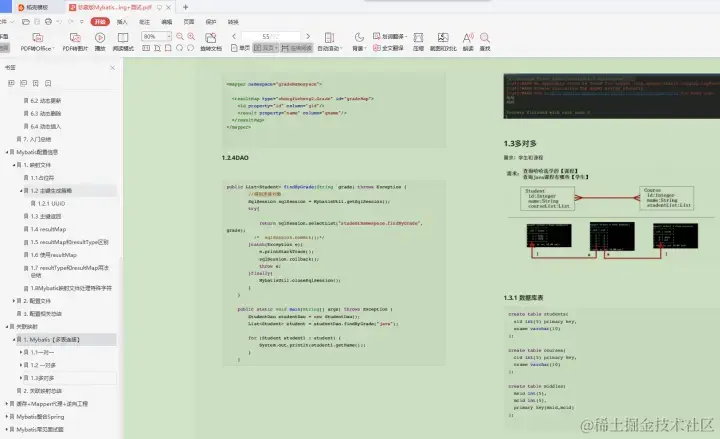Select the 开始 ribbon tab
Image resolution: width=720 pixels, height=439 pixels.
100,22
